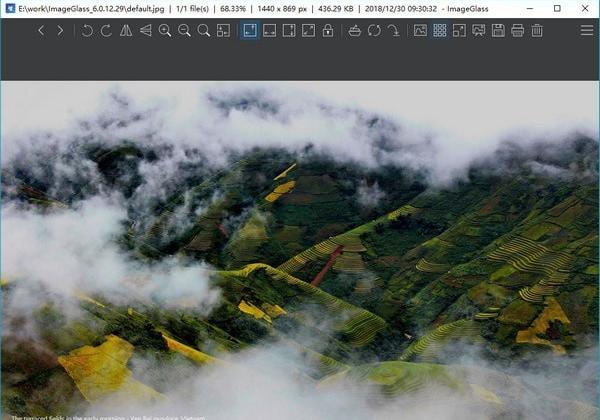This screenshot has height=420, width=600.
Task: Minimize the ImageGlass window
Action: click(530, 8)
